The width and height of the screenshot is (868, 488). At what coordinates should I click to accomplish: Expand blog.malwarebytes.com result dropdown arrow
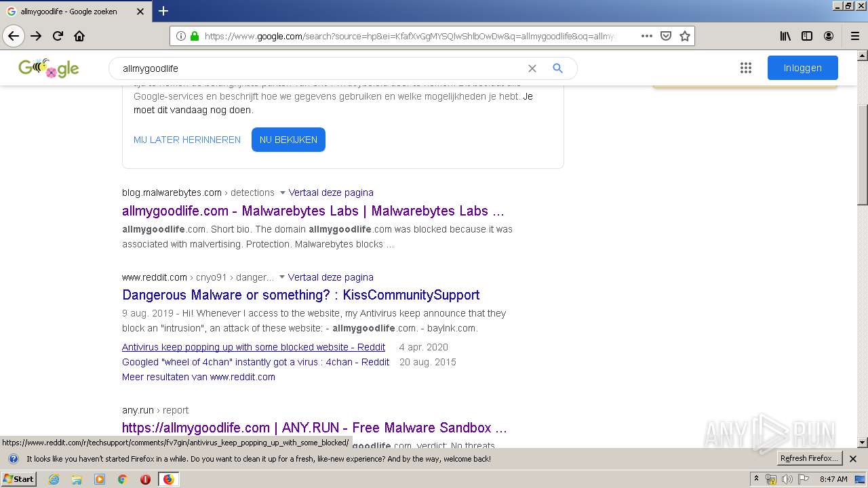(x=283, y=192)
